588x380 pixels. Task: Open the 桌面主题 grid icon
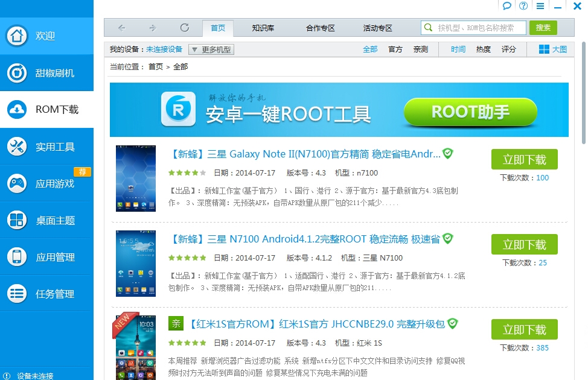16,220
